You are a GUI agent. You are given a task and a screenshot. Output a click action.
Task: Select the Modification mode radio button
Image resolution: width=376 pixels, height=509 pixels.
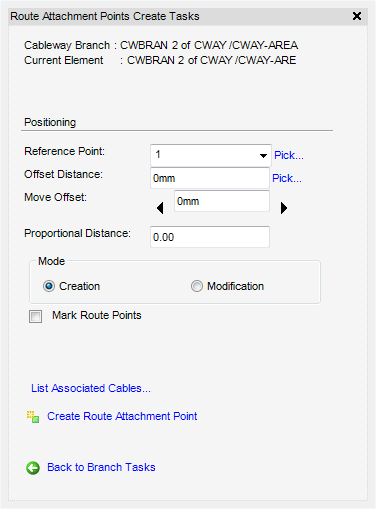pyautogui.click(x=197, y=286)
